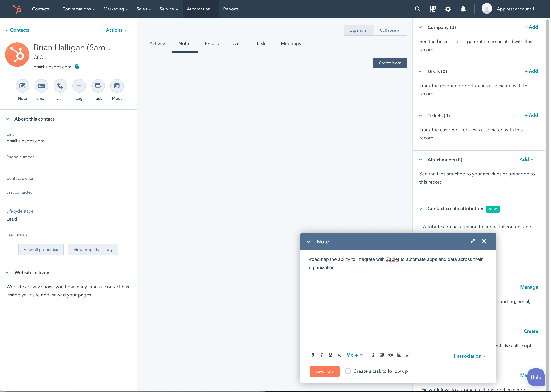Toggle bold formatting in the note editor
The height and width of the screenshot is (392, 551).
[313, 355]
